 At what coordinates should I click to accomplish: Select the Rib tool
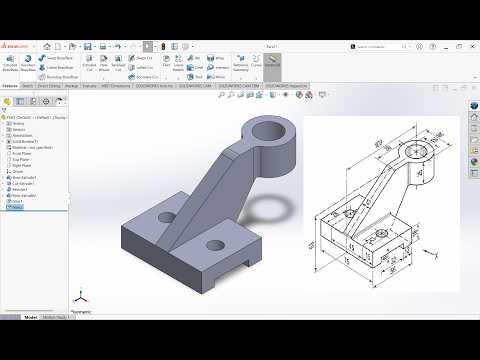pyautogui.click(x=194, y=58)
